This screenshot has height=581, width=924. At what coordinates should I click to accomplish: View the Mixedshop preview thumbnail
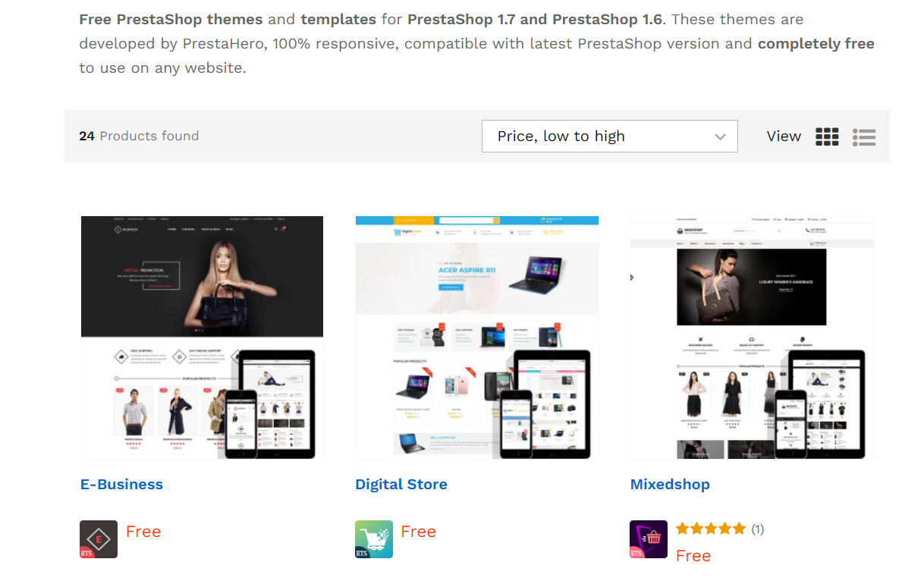(x=752, y=338)
